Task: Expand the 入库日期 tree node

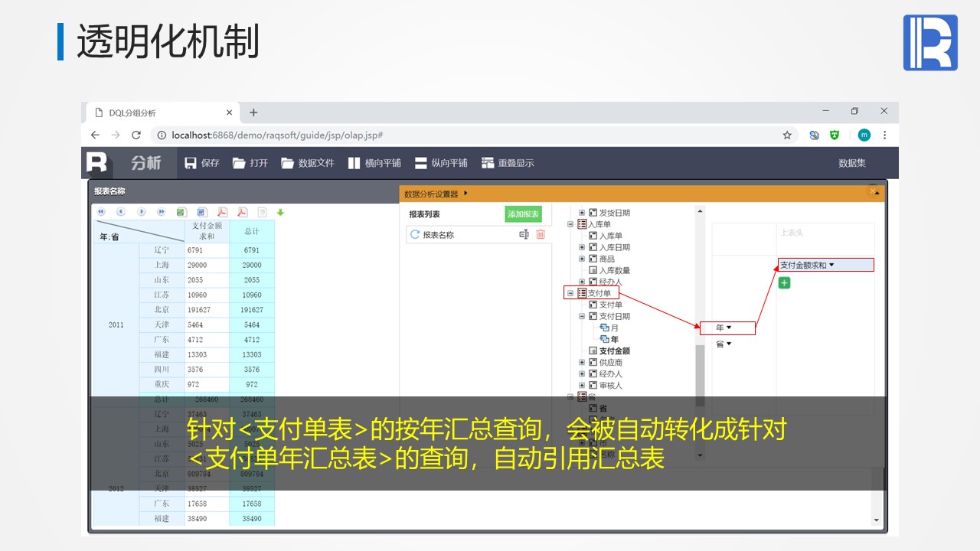Action: pos(582,247)
